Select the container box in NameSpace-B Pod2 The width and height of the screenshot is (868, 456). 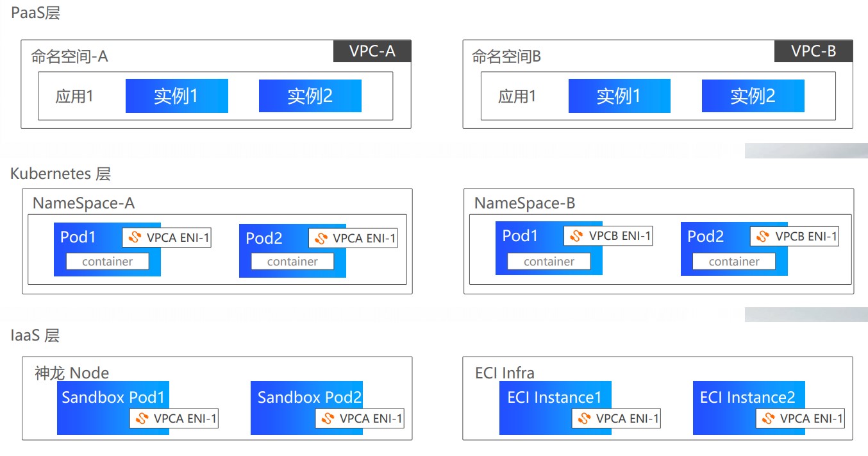pos(734,261)
